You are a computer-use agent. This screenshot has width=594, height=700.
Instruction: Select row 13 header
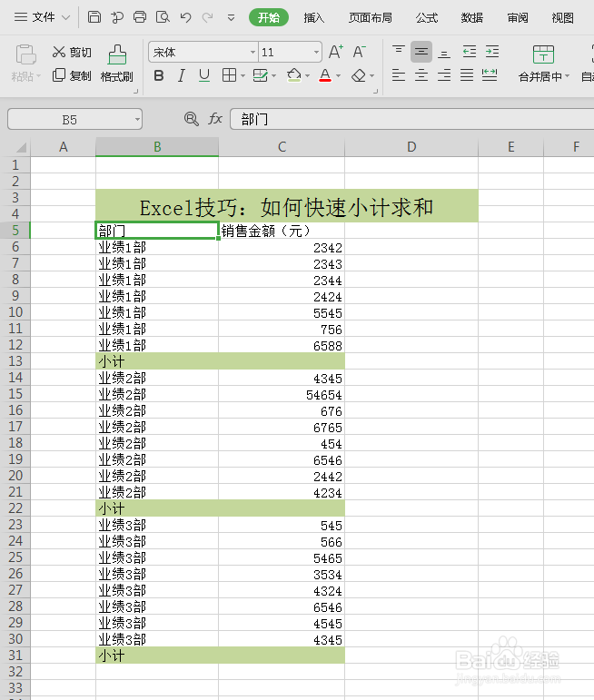pos(15,360)
